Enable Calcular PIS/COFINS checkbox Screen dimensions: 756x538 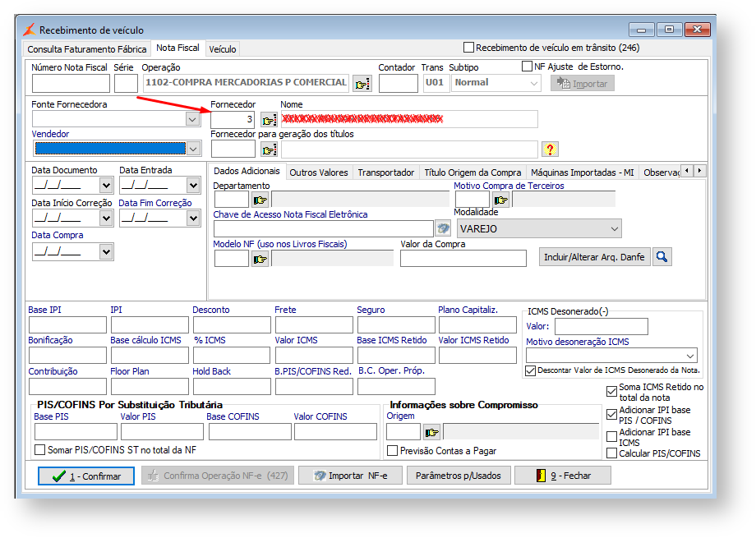612,453
